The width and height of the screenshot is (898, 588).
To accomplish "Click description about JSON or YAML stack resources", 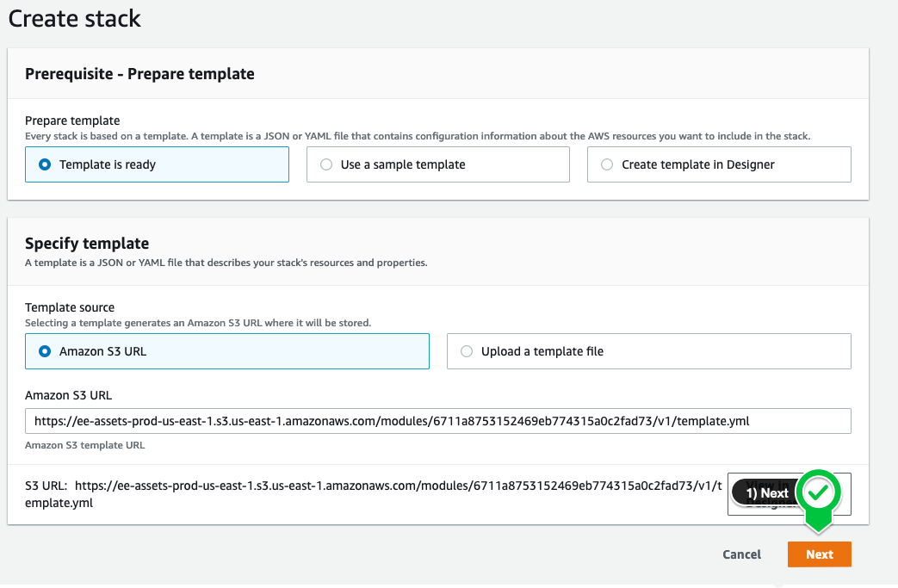I will (x=226, y=263).
